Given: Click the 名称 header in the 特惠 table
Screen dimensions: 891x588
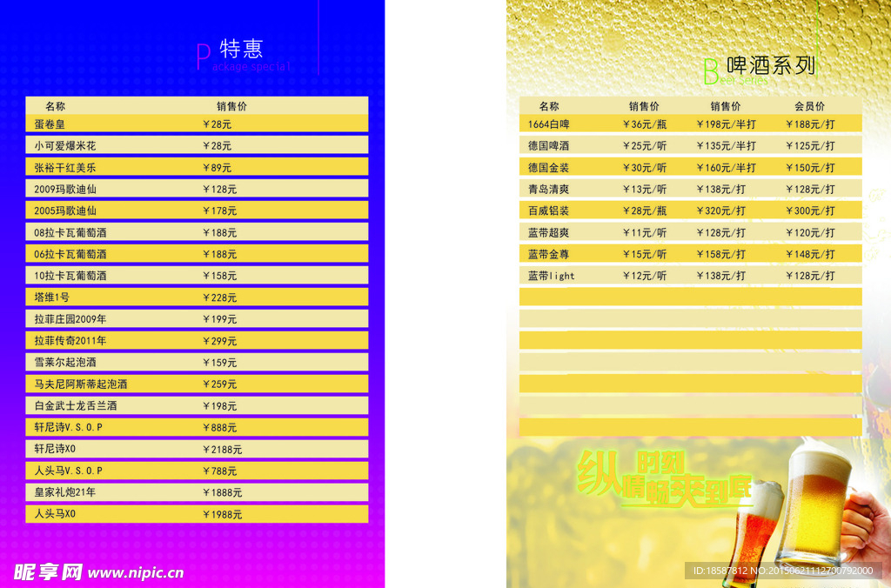Looking at the screenshot, I should (55, 106).
